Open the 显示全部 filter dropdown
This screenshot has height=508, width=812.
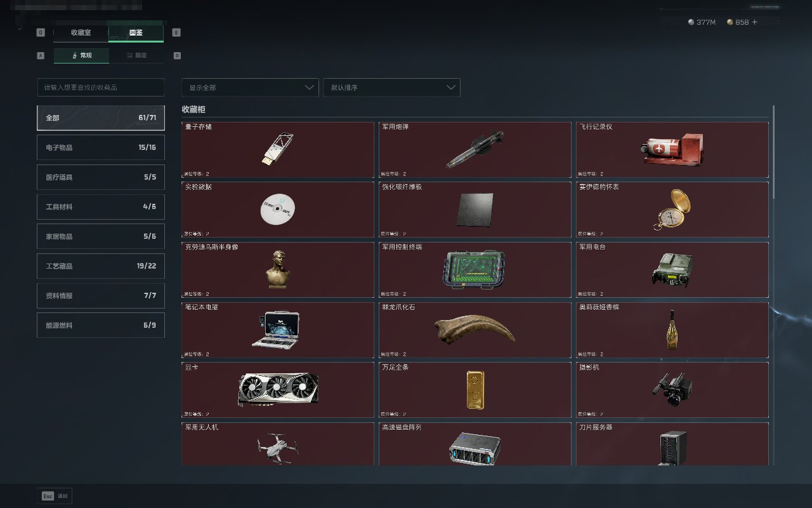(250, 88)
